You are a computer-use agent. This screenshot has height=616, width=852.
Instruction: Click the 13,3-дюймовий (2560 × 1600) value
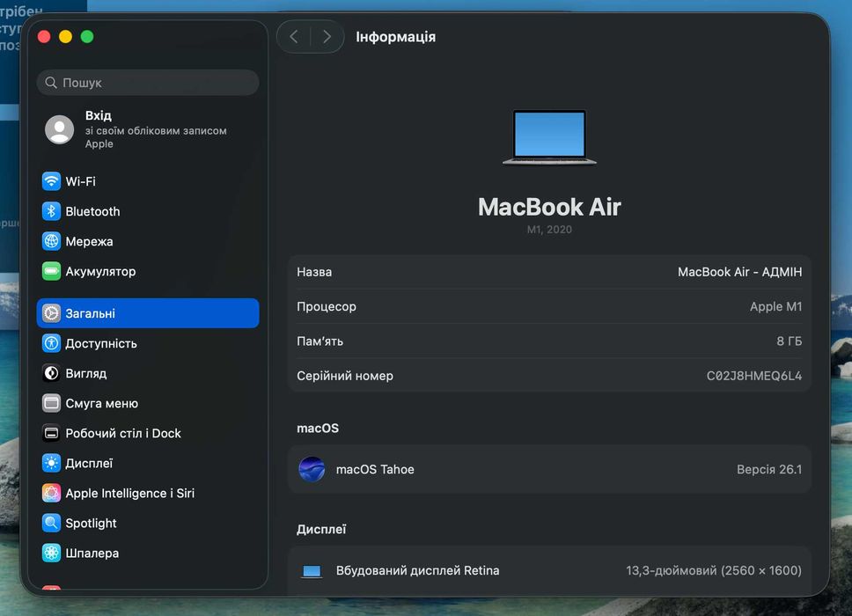tap(714, 570)
